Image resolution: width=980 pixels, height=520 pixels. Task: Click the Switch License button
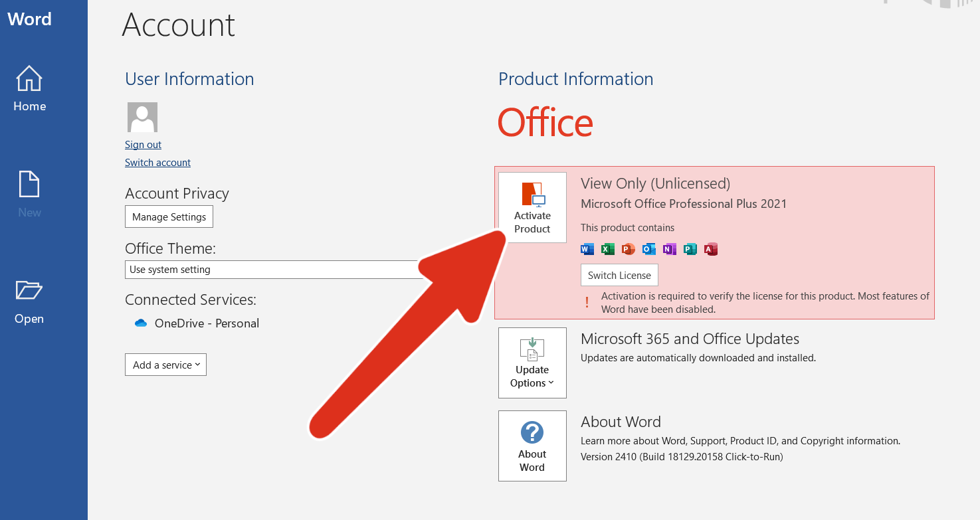(619, 274)
